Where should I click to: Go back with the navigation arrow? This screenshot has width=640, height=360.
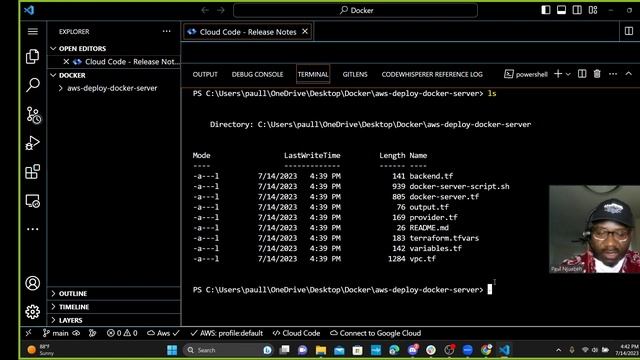[205, 10]
